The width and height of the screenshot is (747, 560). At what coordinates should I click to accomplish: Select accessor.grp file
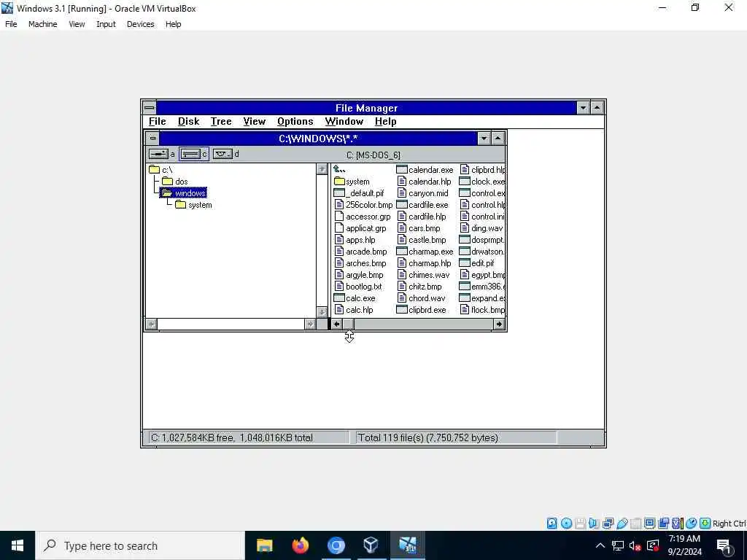[363, 217]
